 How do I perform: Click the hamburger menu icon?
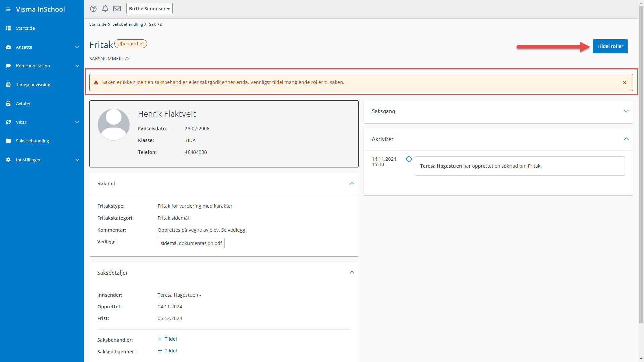point(8,9)
